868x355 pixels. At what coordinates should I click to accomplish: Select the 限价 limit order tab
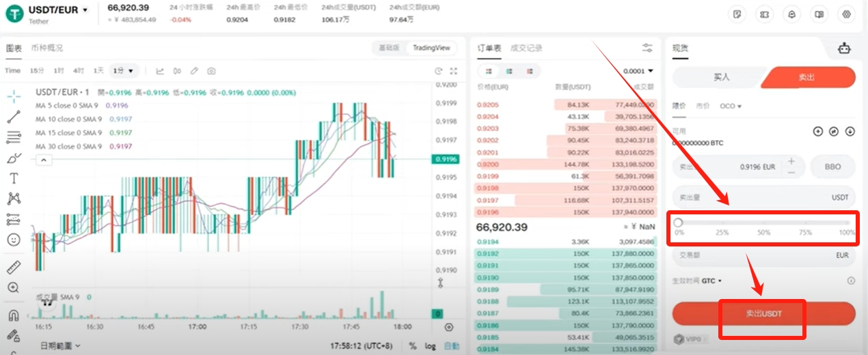pos(679,106)
